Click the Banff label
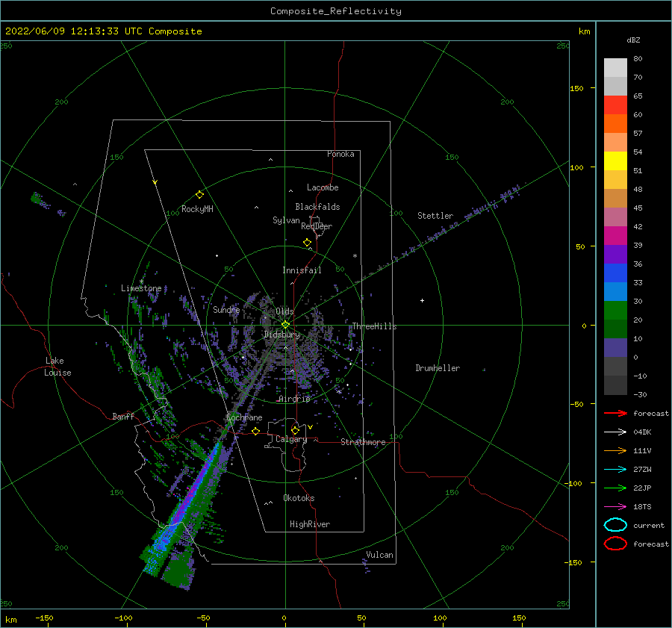Screen dimensions: 672x628 pos(123,416)
